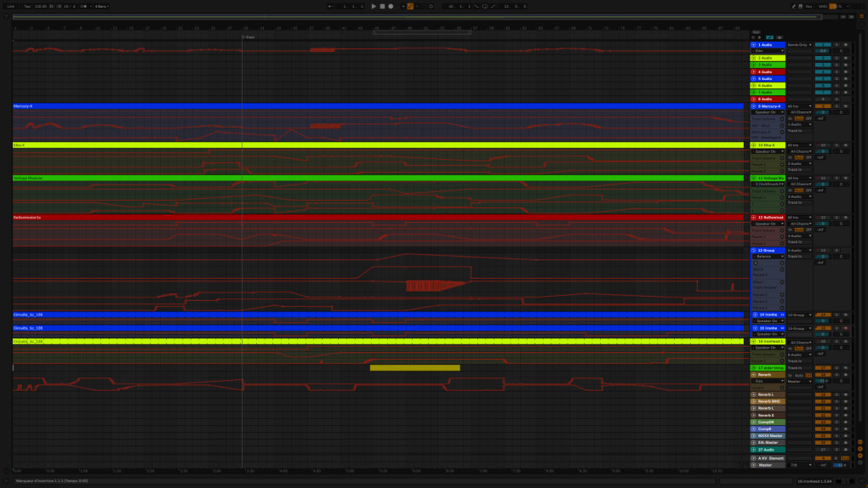Toggle Reverb return track activator
868x488 pixels.
[823, 375]
